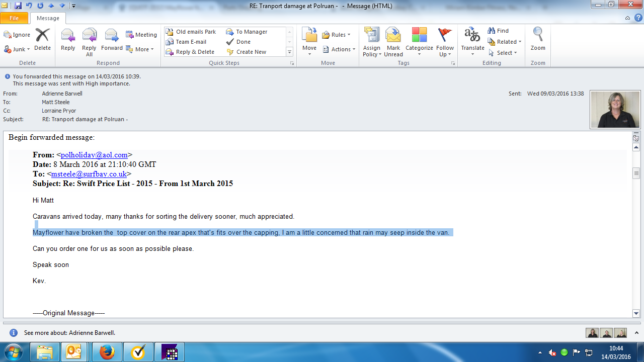
Task: Select the Message ribbon tab
Action: coord(48,18)
